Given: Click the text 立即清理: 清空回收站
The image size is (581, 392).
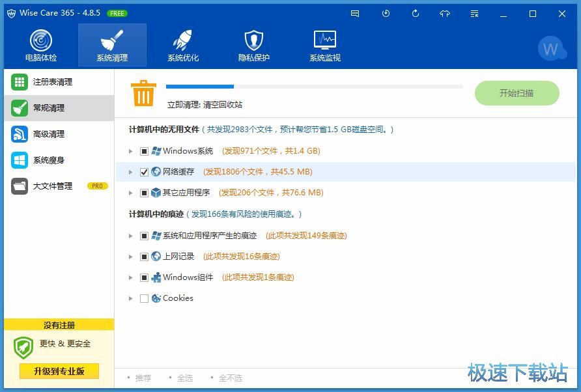Looking at the screenshot, I should tap(205, 105).
